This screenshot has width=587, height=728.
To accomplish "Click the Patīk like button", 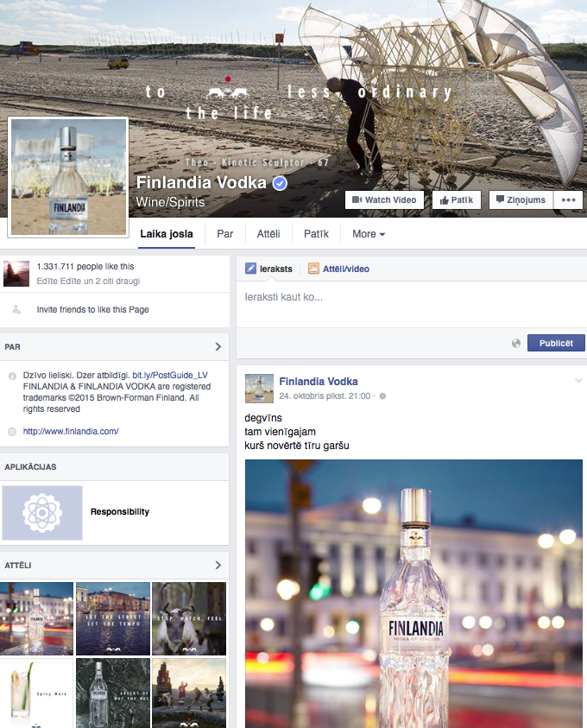I will [456, 200].
